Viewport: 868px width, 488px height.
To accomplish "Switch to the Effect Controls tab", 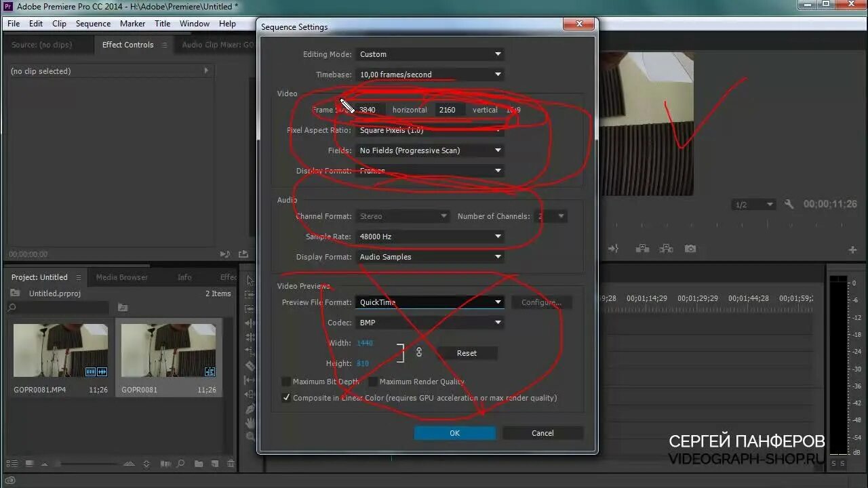I will [128, 45].
